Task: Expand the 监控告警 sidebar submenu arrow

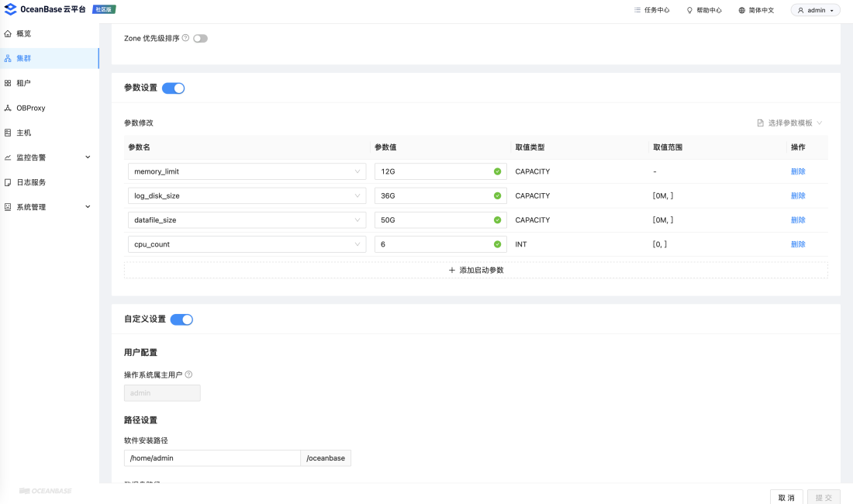Action: coord(88,157)
